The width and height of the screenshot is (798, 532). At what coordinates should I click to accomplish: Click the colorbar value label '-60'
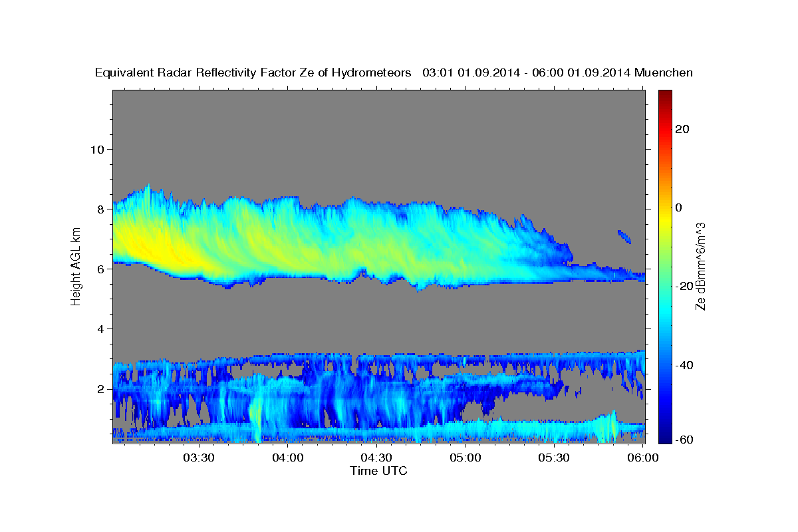pos(684,439)
